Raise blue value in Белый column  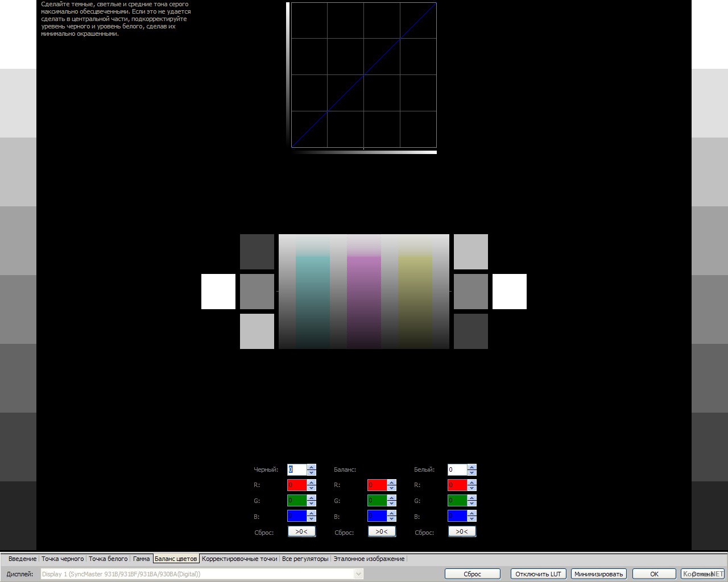tap(471, 513)
